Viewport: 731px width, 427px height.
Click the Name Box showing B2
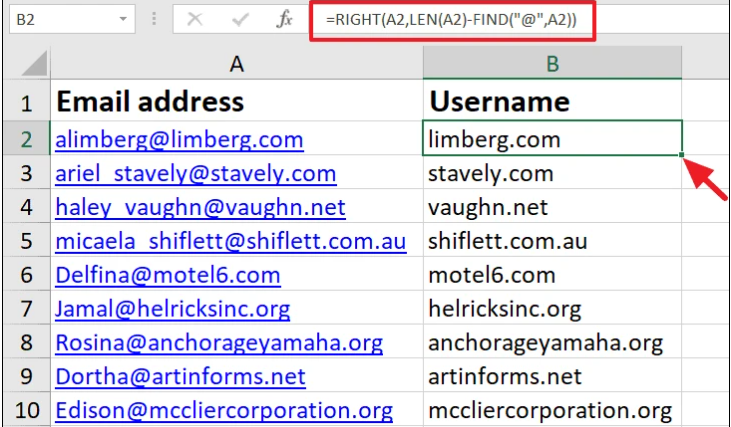tap(72, 19)
